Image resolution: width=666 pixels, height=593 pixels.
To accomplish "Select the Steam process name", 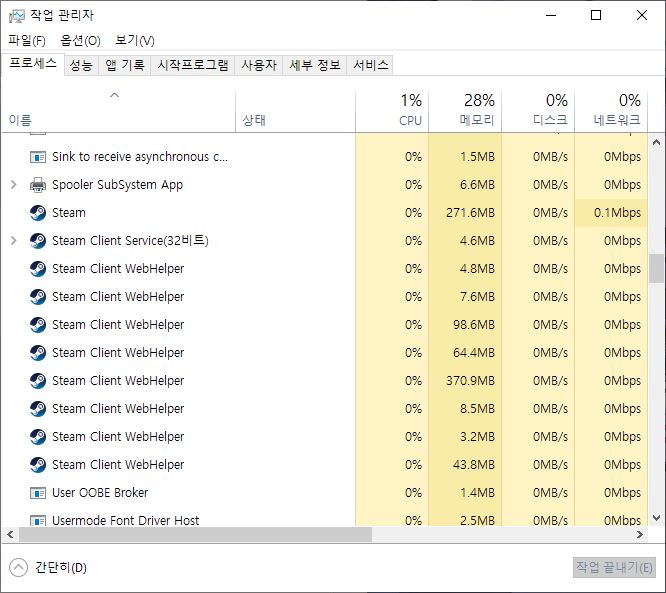I will (x=69, y=213).
